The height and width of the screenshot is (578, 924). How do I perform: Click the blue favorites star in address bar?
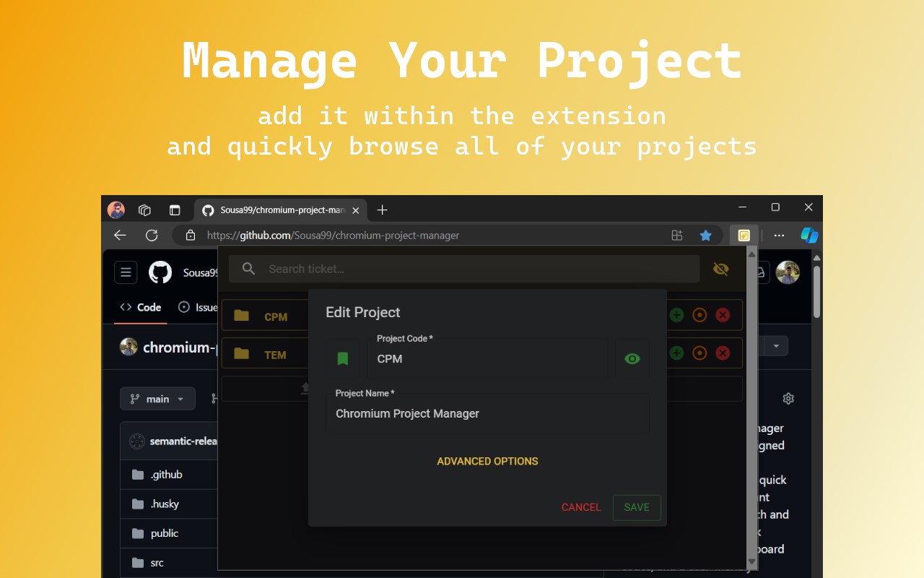pyautogui.click(x=706, y=235)
